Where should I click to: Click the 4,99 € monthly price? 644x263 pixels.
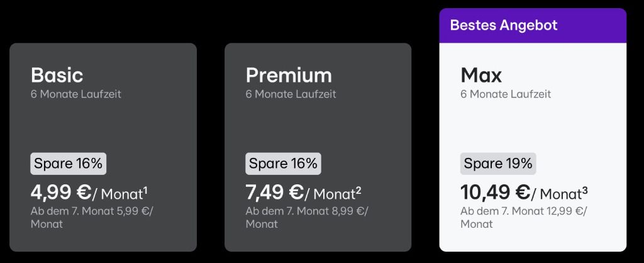click(61, 192)
